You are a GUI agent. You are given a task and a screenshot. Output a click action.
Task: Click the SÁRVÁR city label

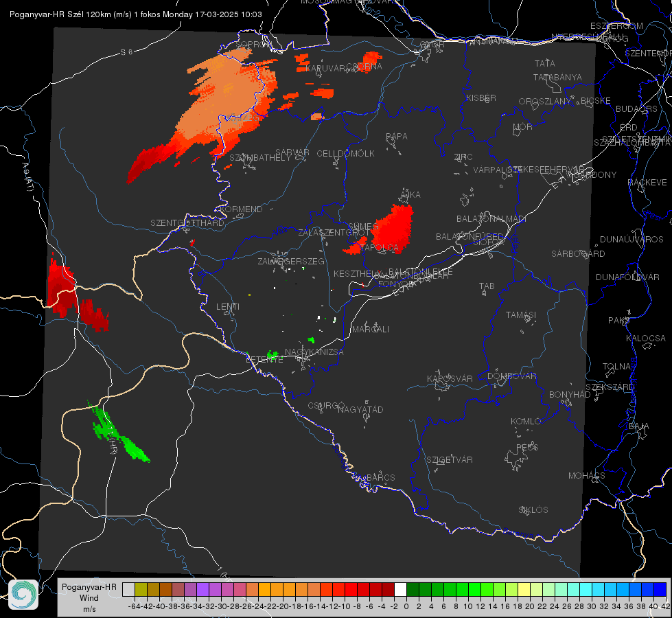292,152
